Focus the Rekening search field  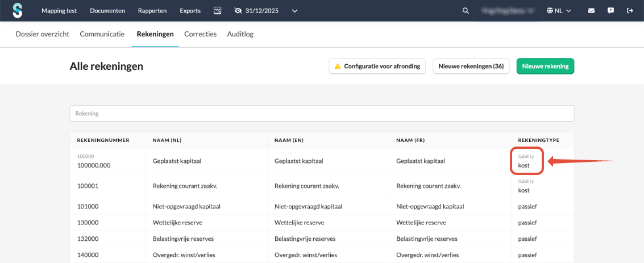pyautogui.click(x=322, y=113)
